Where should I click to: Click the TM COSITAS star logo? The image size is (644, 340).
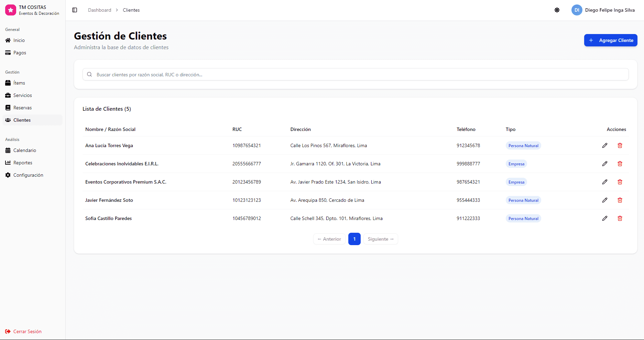tap(11, 10)
